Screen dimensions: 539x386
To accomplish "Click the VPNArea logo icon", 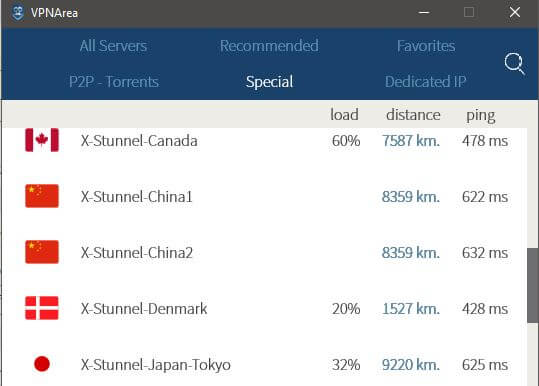I will [x=18, y=13].
